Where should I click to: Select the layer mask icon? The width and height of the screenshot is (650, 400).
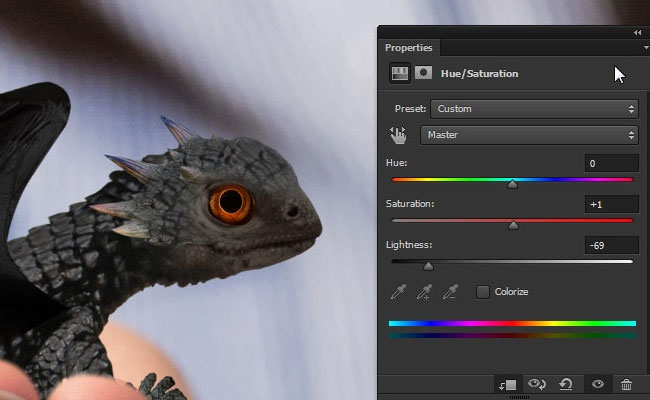423,73
